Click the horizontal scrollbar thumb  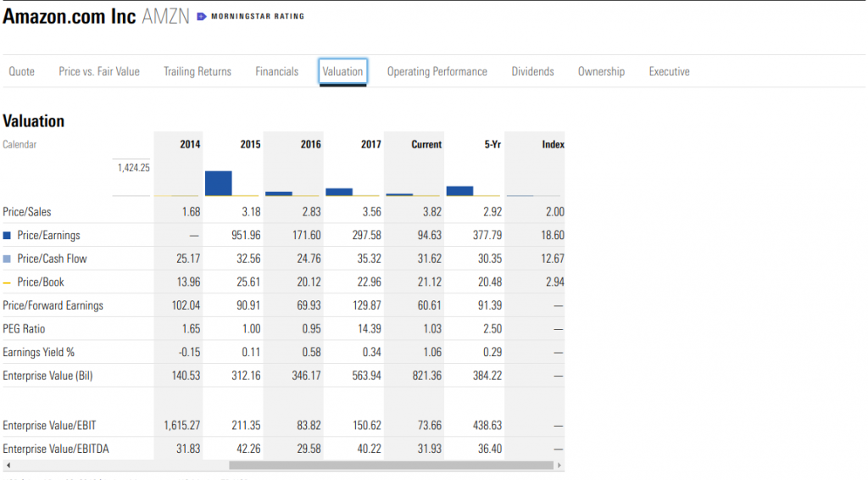[391, 465]
